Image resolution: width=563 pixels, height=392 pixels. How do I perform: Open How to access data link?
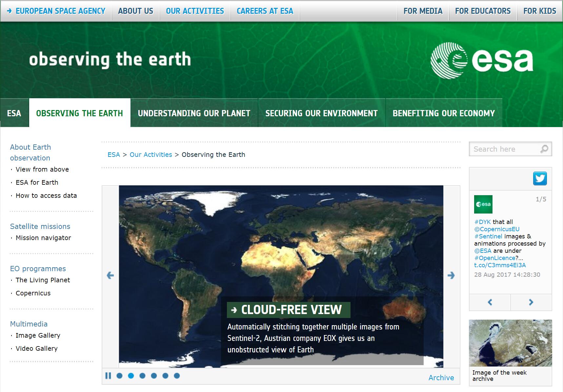(x=46, y=196)
